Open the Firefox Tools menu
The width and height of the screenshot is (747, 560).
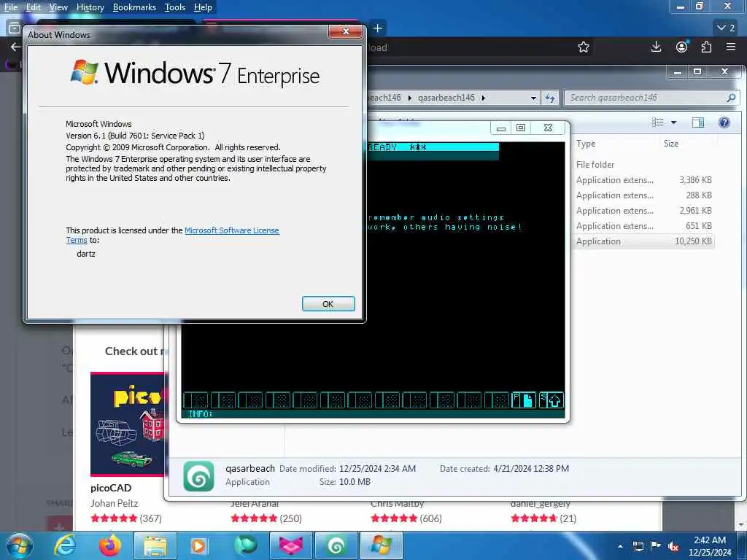click(x=175, y=7)
